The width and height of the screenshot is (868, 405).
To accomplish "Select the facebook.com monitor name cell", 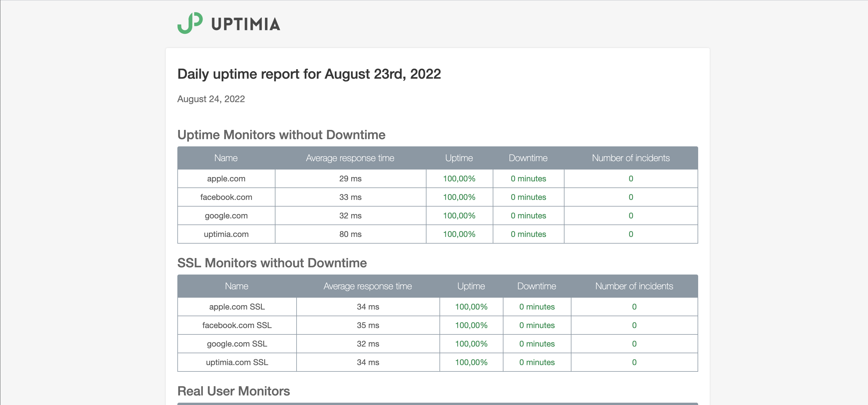I will point(226,197).
